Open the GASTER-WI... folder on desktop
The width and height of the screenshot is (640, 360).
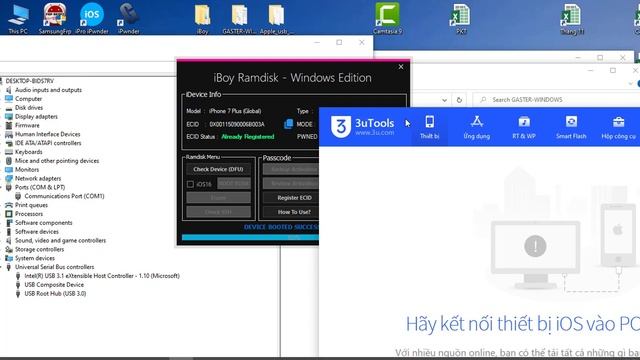pos(239,18)
